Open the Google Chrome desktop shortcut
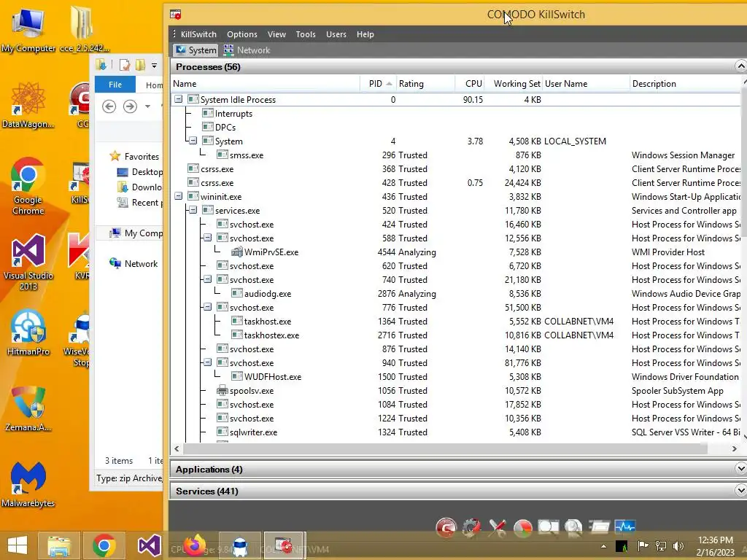Image resolution: width=747 pixels, height=560 pixels. [x=28, y=186]
